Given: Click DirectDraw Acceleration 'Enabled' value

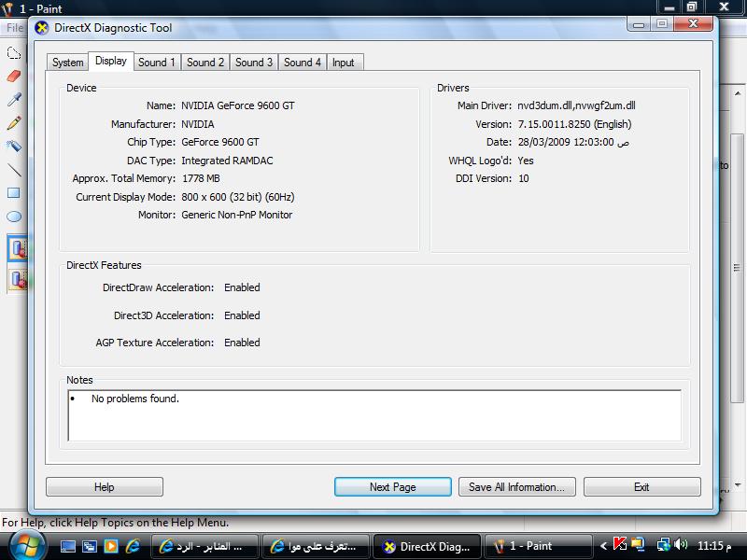Looking at the screenshot, I should [x=242, y=287].
